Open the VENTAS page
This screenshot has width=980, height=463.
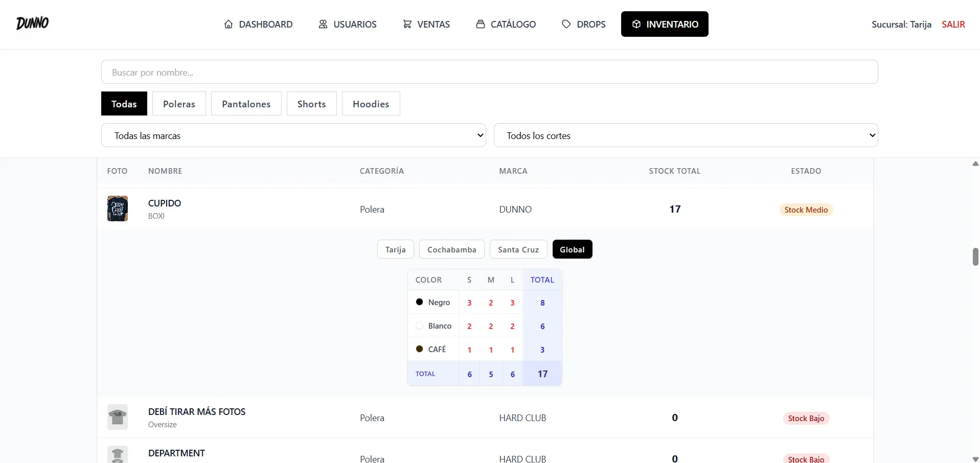pyautogui.click(x=426, y=24)
